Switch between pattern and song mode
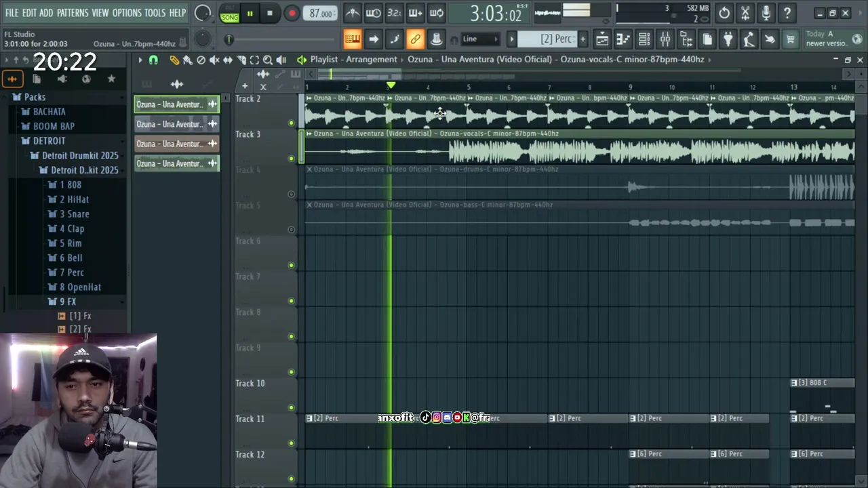The height and width of the screenshot is (488, 868). click(x=230, y=14)
